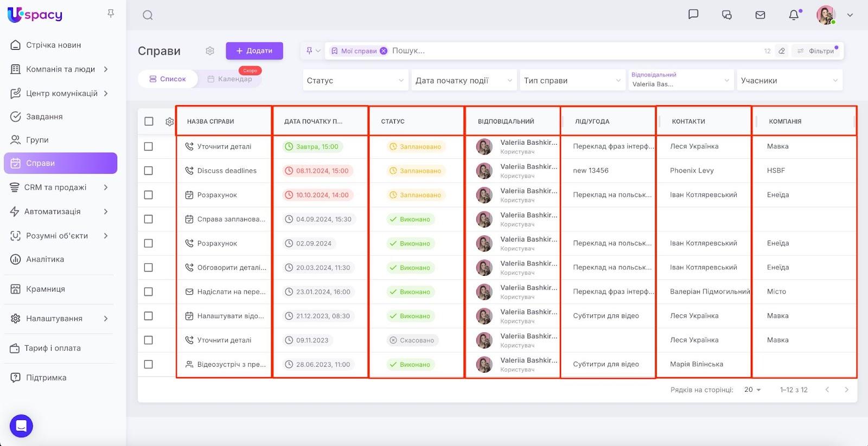
Task: Click avatar in the Discuss deadlines row
Action: [484, 171]
